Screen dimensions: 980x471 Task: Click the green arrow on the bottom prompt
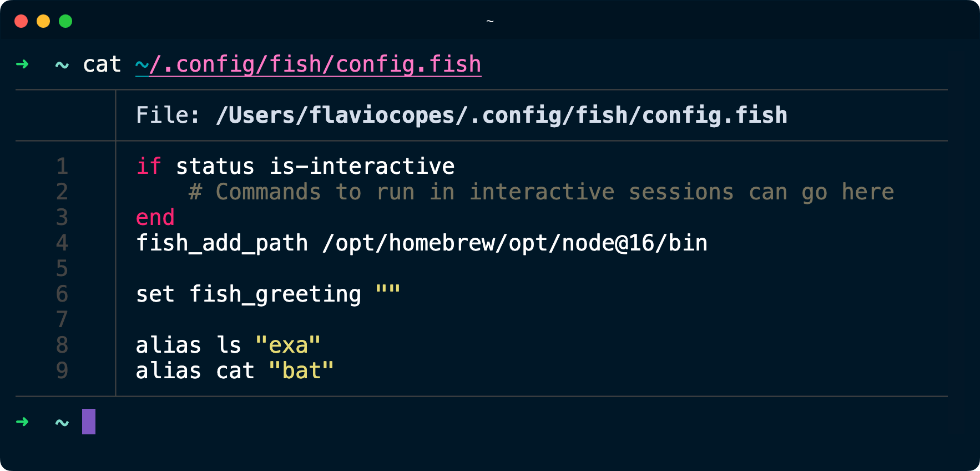coord(22,422)
